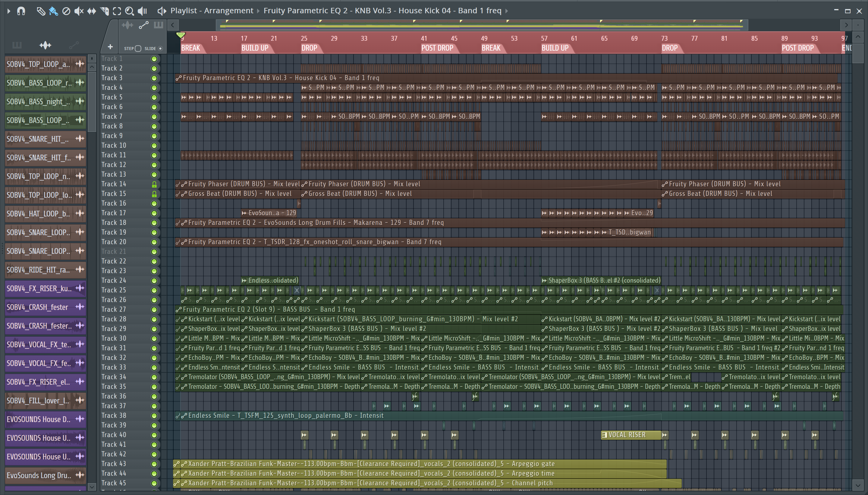Select the Delete tool
Image resolution: width=868 pixels, height=495 pixels.
pos(66,11)
